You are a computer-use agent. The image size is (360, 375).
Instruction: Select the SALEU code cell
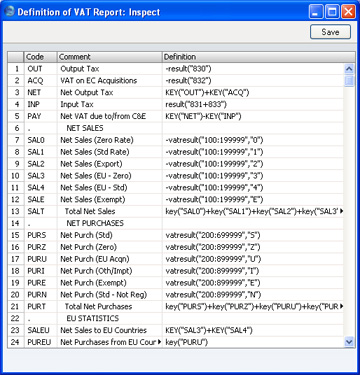41,330
